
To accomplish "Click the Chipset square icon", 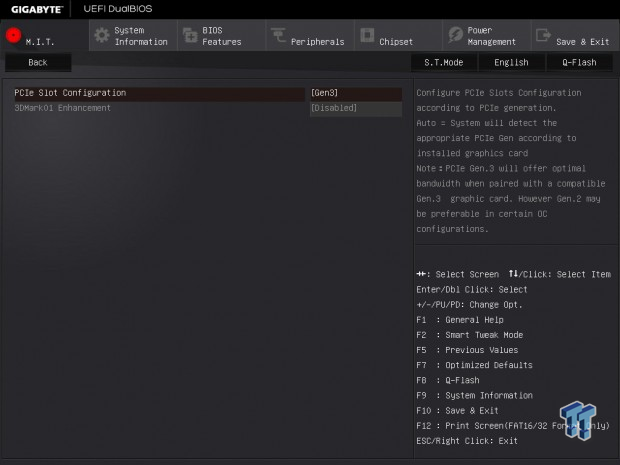I will [367, 35].
